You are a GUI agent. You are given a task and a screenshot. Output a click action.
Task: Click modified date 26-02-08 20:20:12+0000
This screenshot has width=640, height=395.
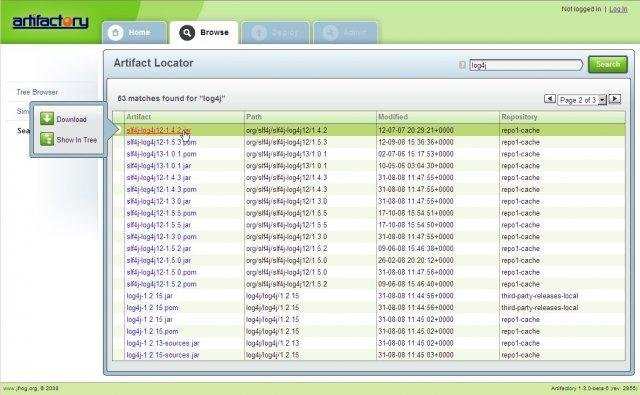[x=416, y=260]
